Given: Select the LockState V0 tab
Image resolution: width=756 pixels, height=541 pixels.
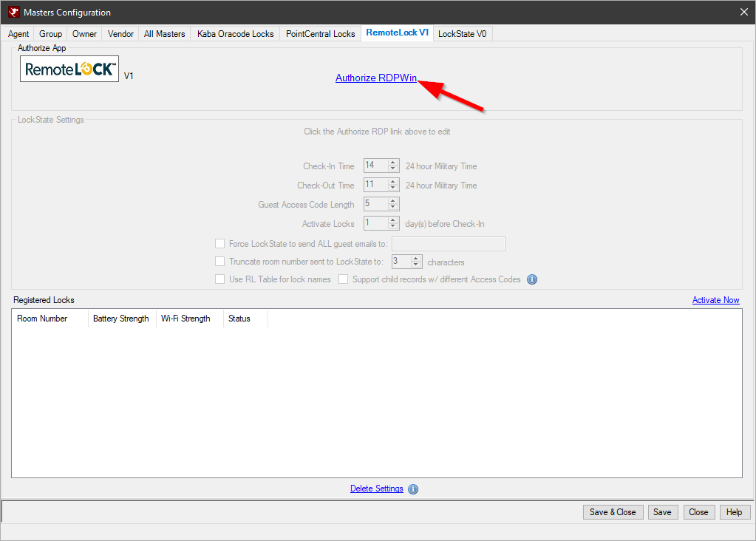Looking at the screenshot, I should 462,33.
